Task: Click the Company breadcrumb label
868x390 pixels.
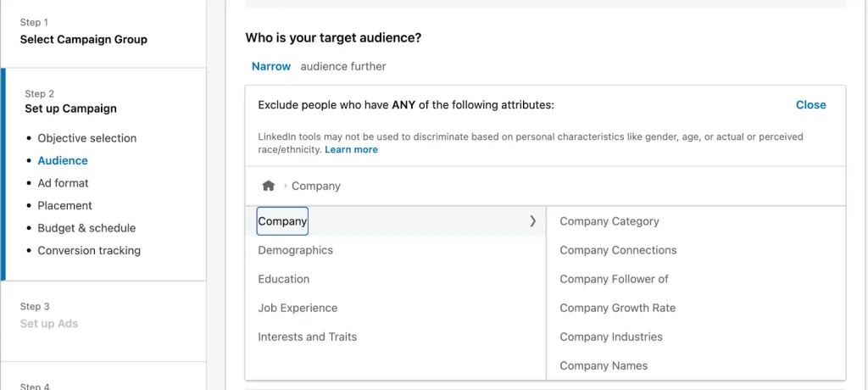Action: (x=316, y=187)
